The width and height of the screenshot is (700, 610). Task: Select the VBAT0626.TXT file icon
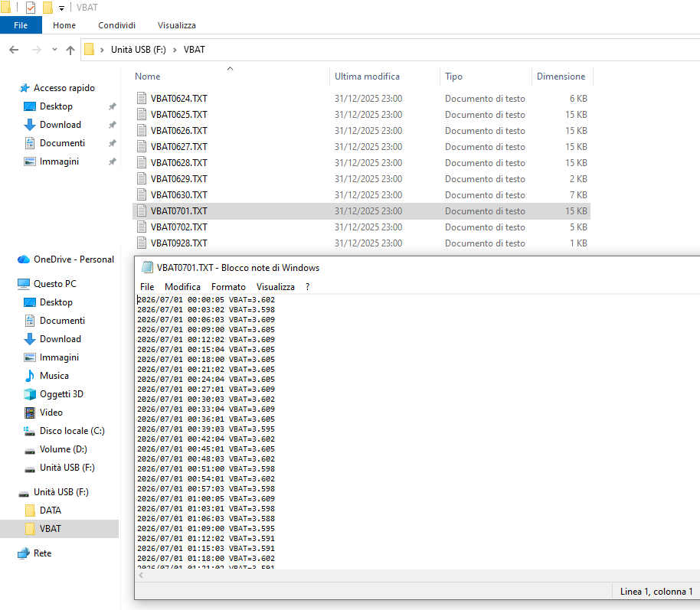142,130
